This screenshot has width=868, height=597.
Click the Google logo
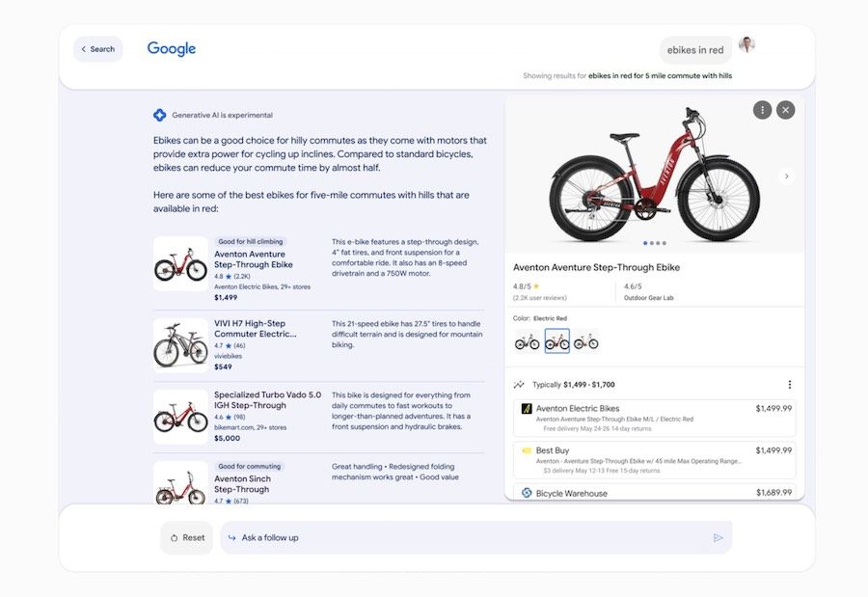pyautogui.click(x=171, y=49)
